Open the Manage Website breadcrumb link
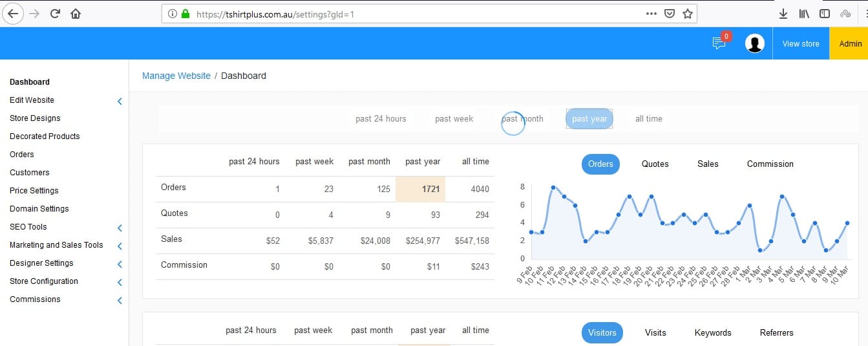The width and height of the screenshot is (868, 346). [x=176, y=76]
